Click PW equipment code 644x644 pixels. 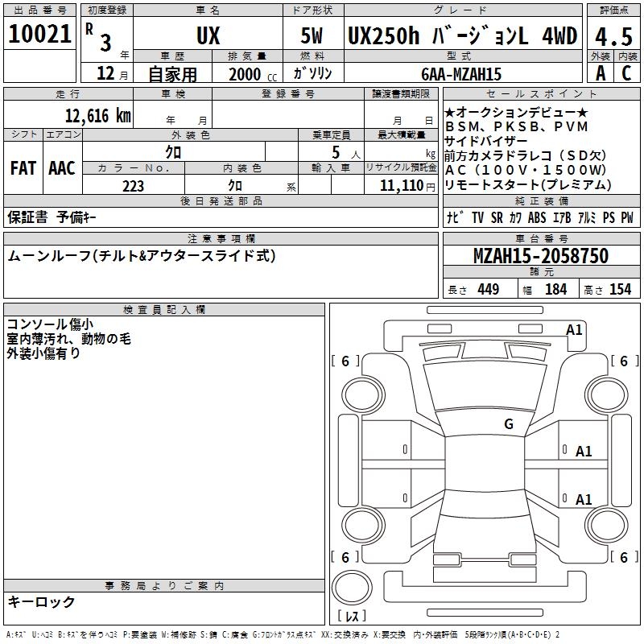point(627,217)
